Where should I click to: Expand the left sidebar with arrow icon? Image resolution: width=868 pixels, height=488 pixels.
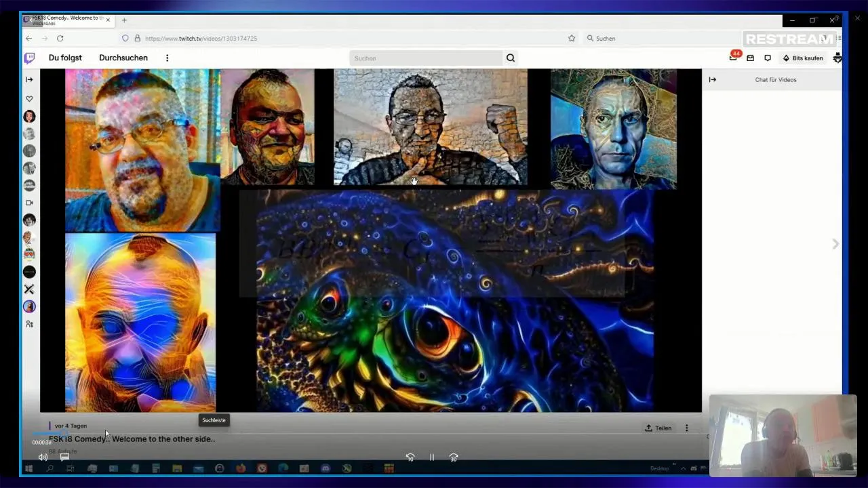point(29,79)
